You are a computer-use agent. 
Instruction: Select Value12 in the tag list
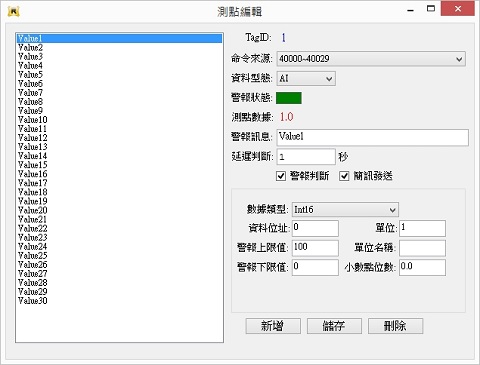[x=119, y=138]
